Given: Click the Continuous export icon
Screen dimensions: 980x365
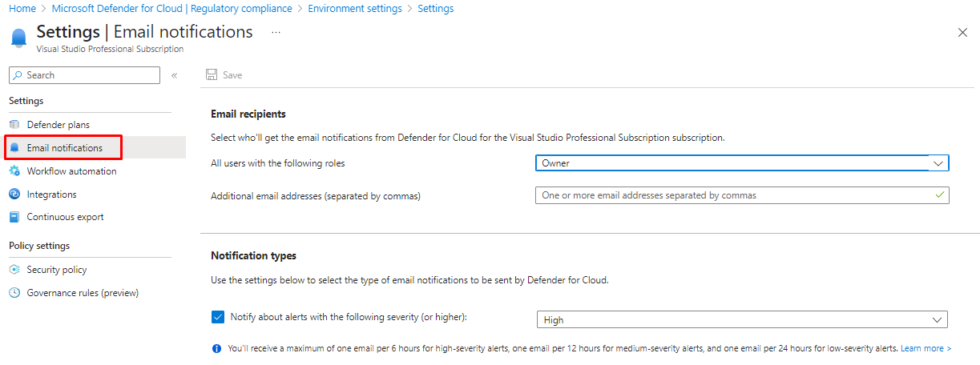Looking at the screenshot, I should coord(14,217).
